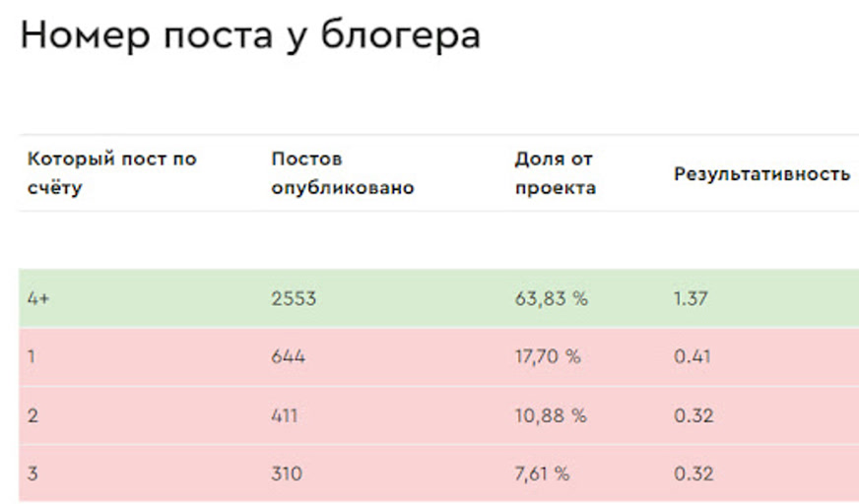Select the cell with 2553 posts
The width and height of the screenshot is (859, 504).
pyautogui.click(x=294, y=299)
